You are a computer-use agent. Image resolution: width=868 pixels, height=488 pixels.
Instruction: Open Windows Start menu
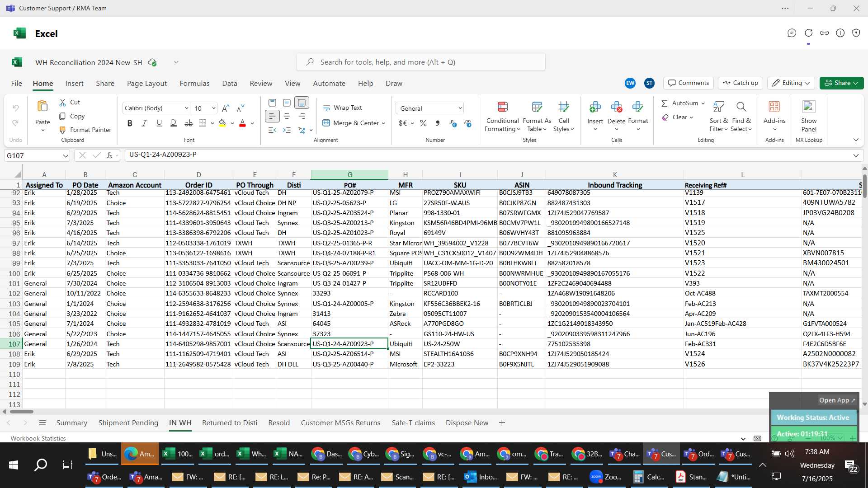coord(14,465)
